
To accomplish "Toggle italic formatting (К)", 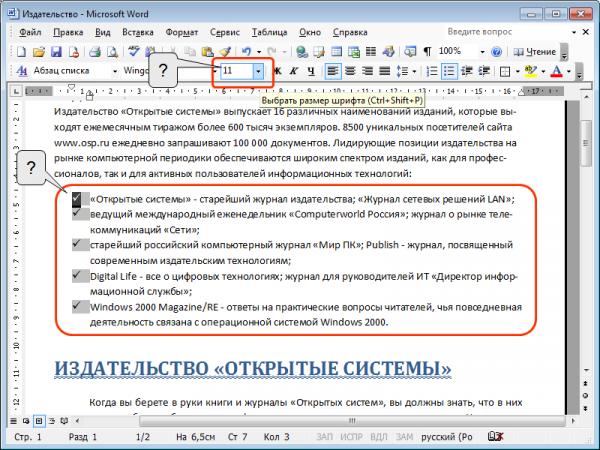I will (x=294, y=71).
